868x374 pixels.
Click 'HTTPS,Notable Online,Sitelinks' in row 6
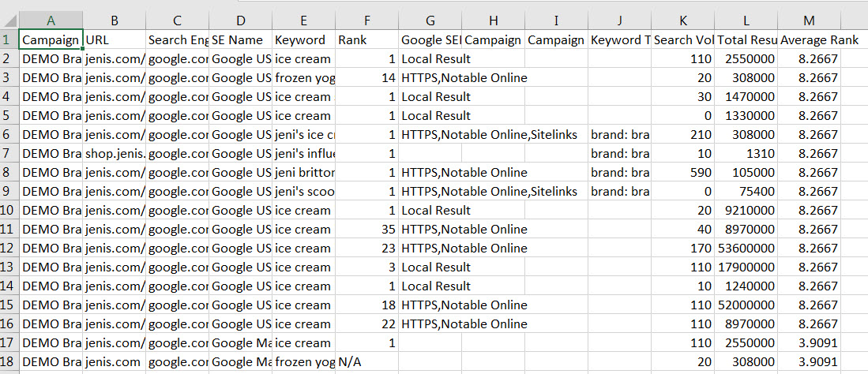click(490, 134)
